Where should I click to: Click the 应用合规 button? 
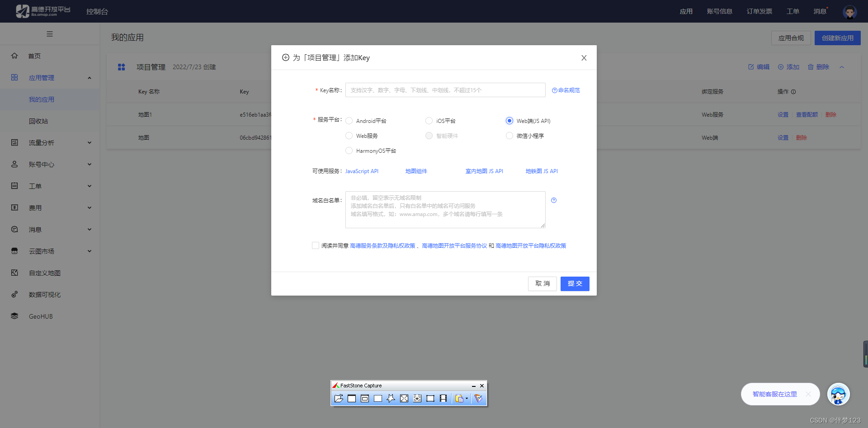[791, 38]
